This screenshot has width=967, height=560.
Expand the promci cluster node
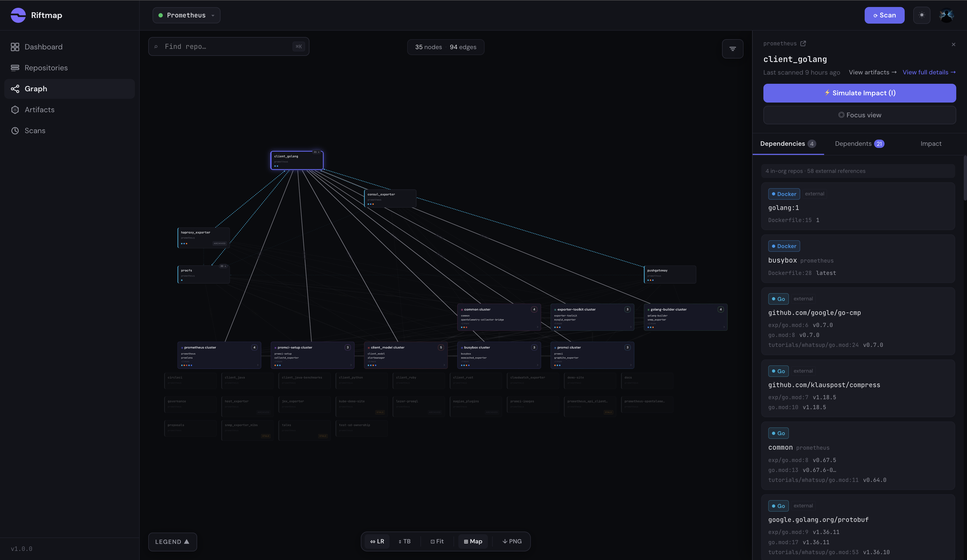pyautogui.click(x=592, y=355)
